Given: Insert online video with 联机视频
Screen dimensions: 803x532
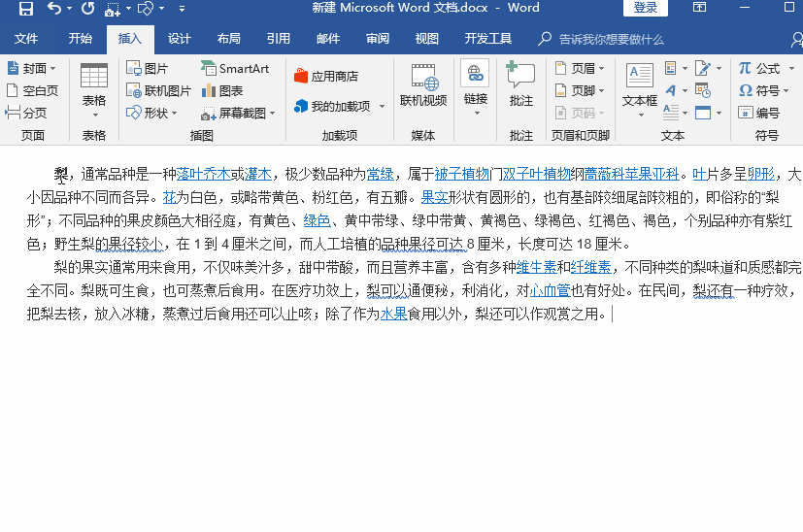Looking at the screenshot, I should tap(423, 87).
